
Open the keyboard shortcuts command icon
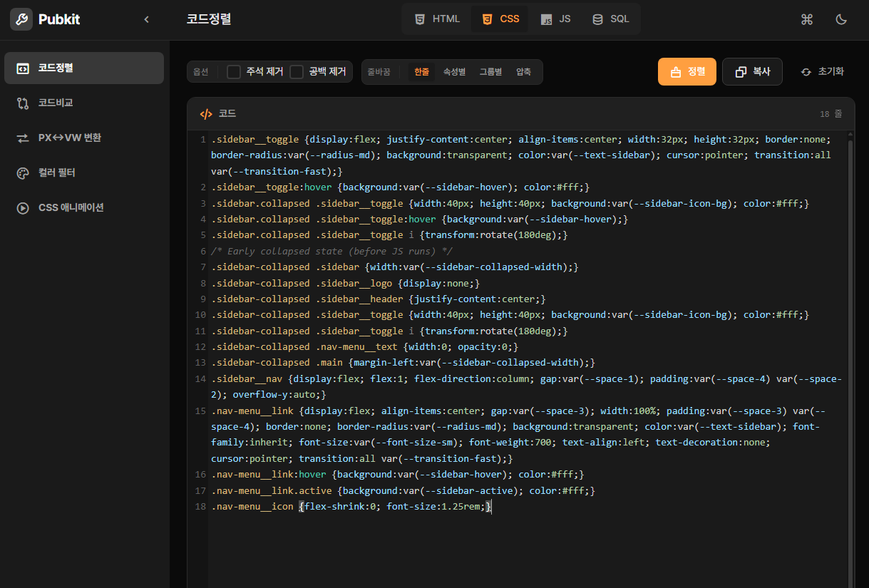click(807, 19)
